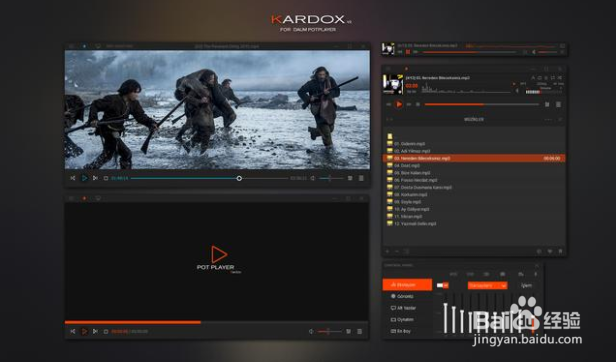Click the orange seek bar in the music player
Image resolution: width=616 pixels, height=362 pixels.
tap(482, 104)
